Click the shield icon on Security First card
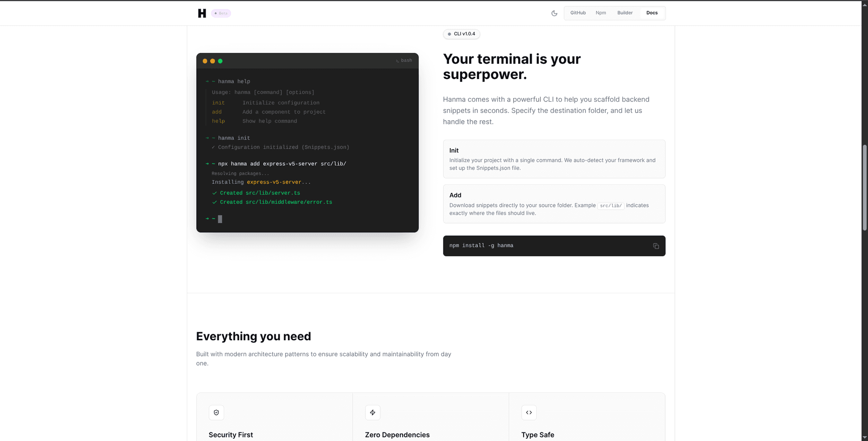 pos(216,413)
